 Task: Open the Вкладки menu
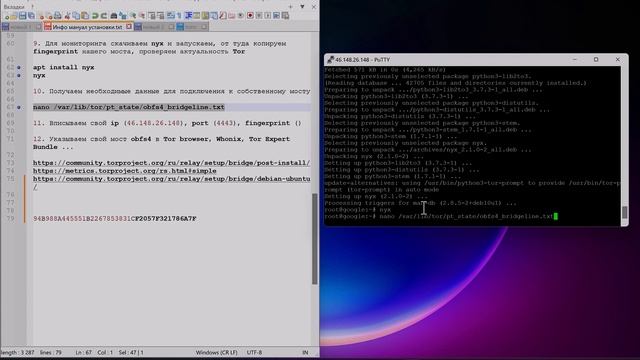pos(14,7)
